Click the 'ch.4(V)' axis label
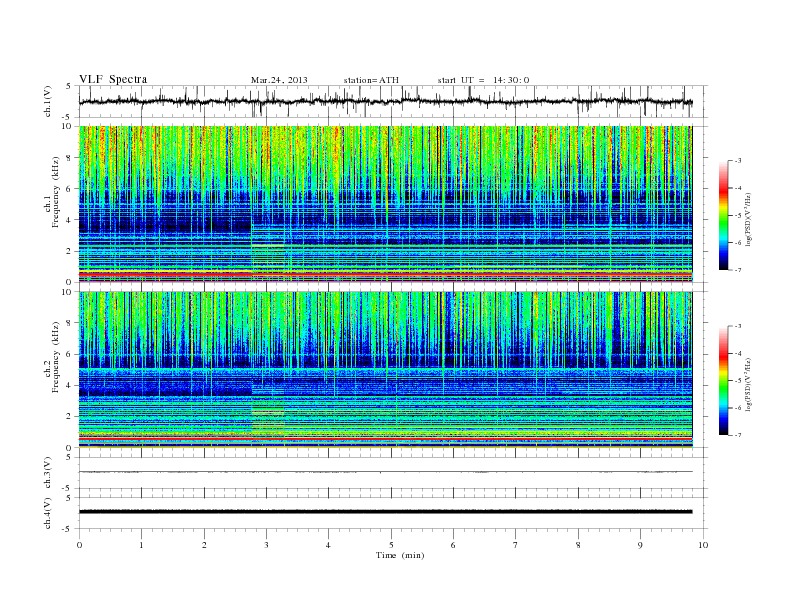Viewport: 792px width, 612px height. [x=48, y=513]
